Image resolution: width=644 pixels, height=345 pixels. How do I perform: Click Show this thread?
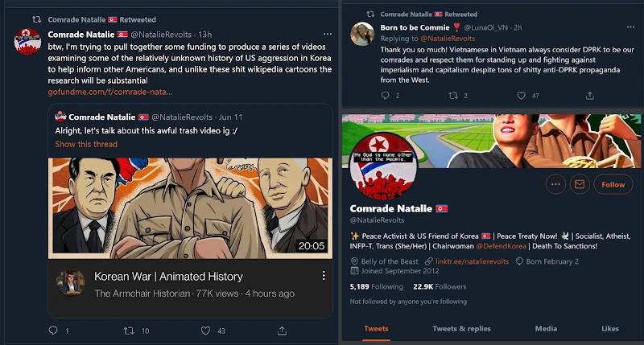tap(86, 144)
